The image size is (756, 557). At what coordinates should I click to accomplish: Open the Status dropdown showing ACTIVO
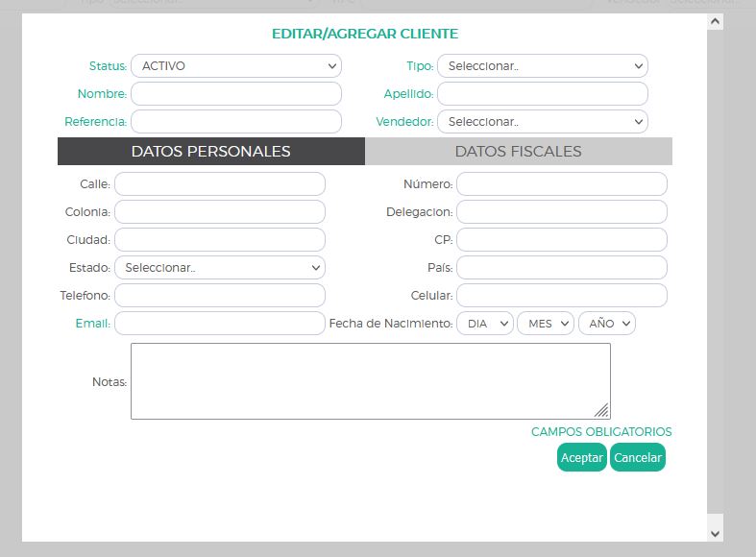point(235,66)
